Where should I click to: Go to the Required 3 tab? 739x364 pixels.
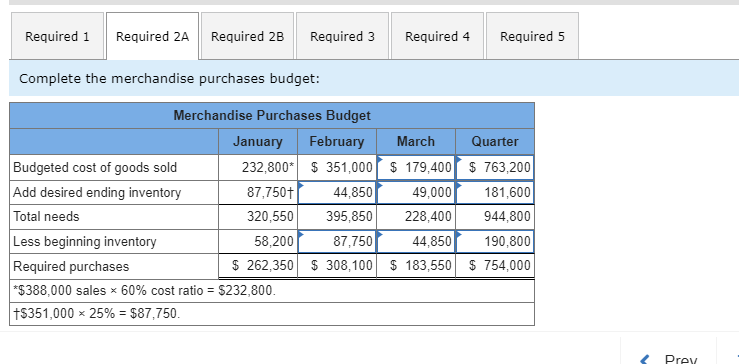[x=343, y=36]
